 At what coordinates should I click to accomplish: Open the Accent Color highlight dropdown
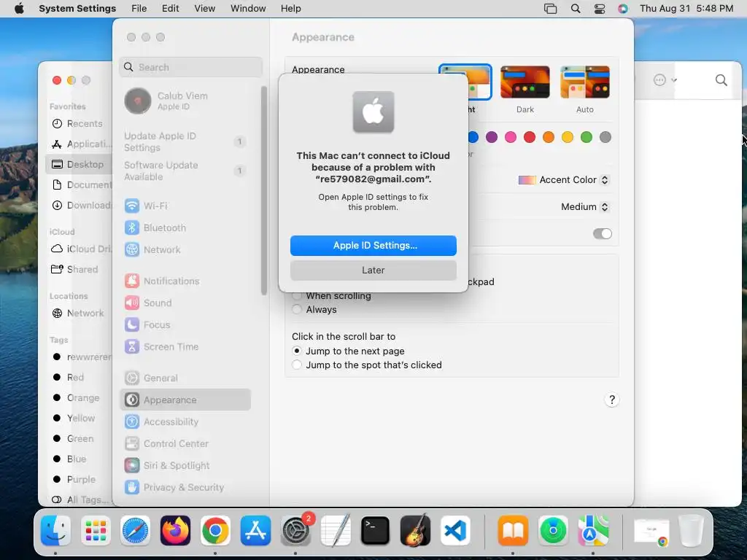[564, 180]
